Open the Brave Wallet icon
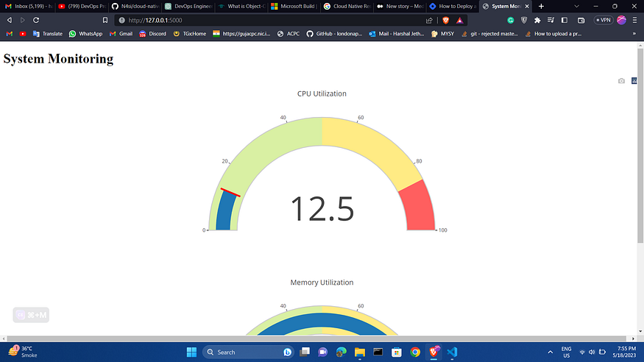Viewport: 644px width, 362px height. [581, 20]
